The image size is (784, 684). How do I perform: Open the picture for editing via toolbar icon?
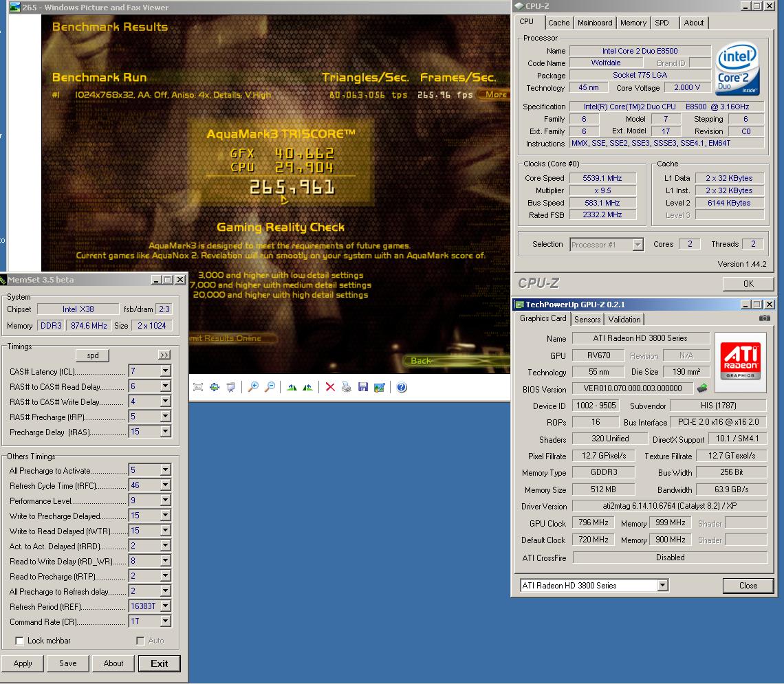tap(380, 387)
